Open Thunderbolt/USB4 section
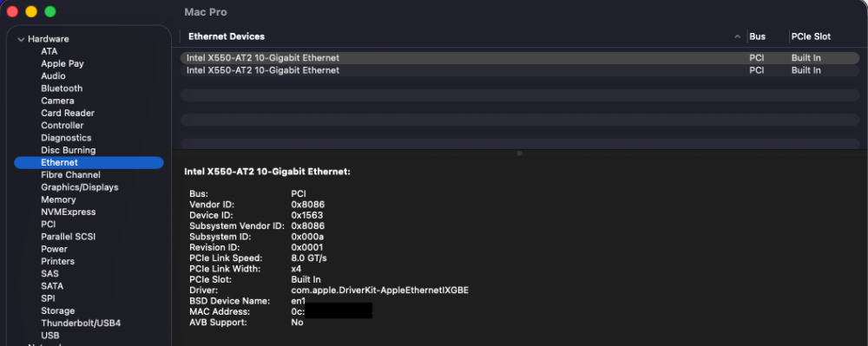Screen dimensions: 868x346 point(81,323)
